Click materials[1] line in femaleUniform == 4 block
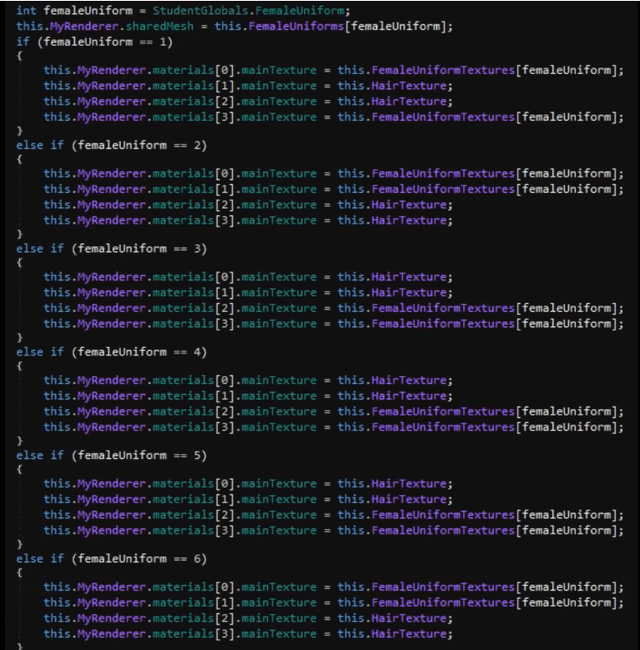 [x=248, y=396]
